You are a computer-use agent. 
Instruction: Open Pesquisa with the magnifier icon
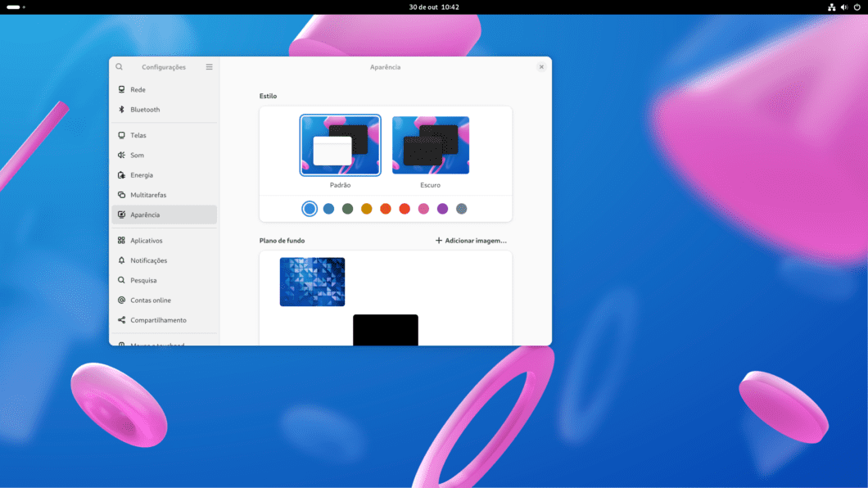click(121, 280)
